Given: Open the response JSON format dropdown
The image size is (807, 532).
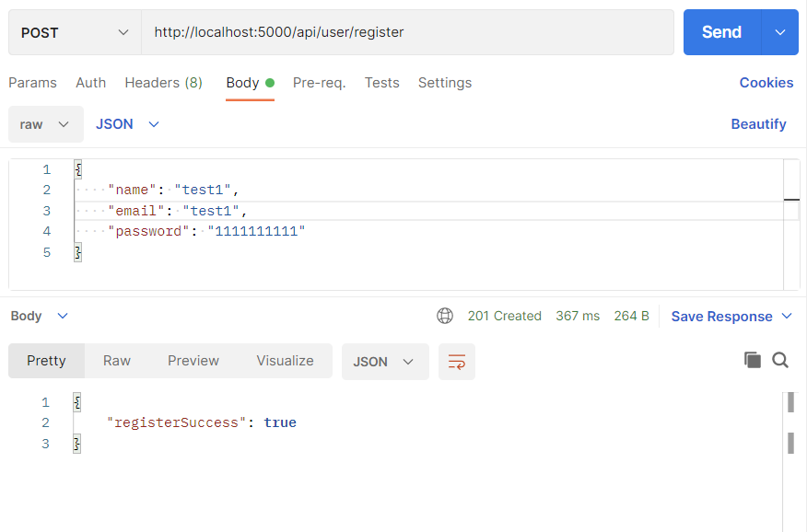Looking at the screenshot, I should click(x=385, y=362).
